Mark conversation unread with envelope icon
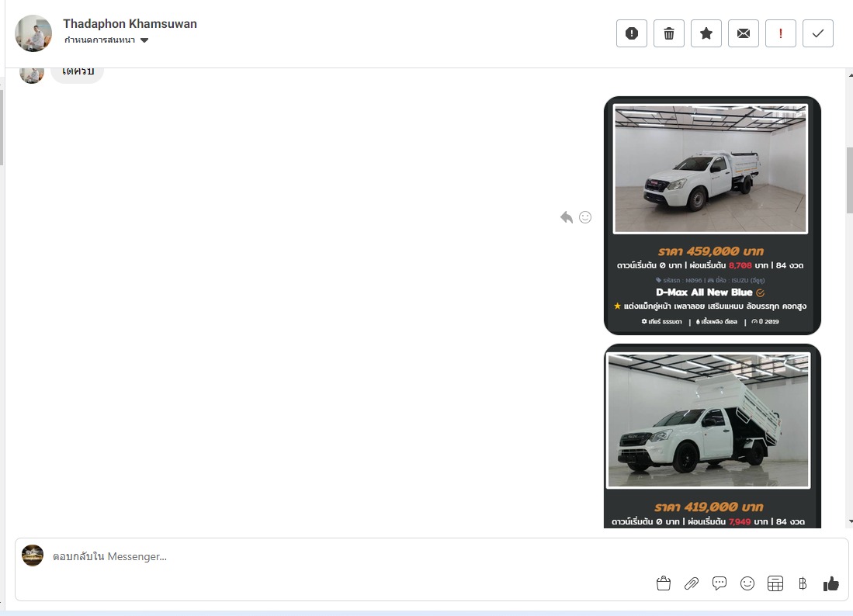 (x=744, y=33)
